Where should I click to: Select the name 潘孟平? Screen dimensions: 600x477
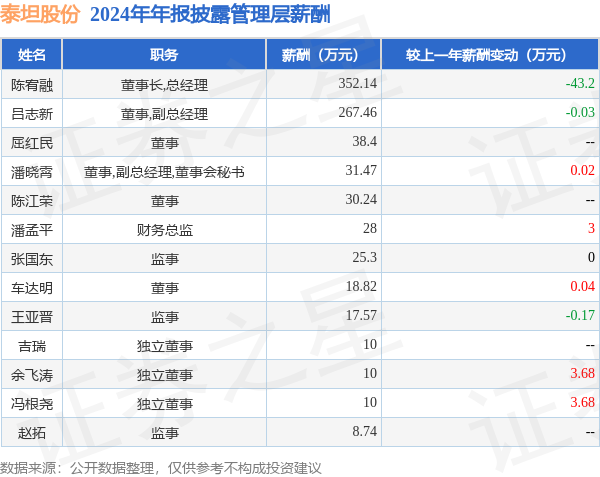point(32,230)
